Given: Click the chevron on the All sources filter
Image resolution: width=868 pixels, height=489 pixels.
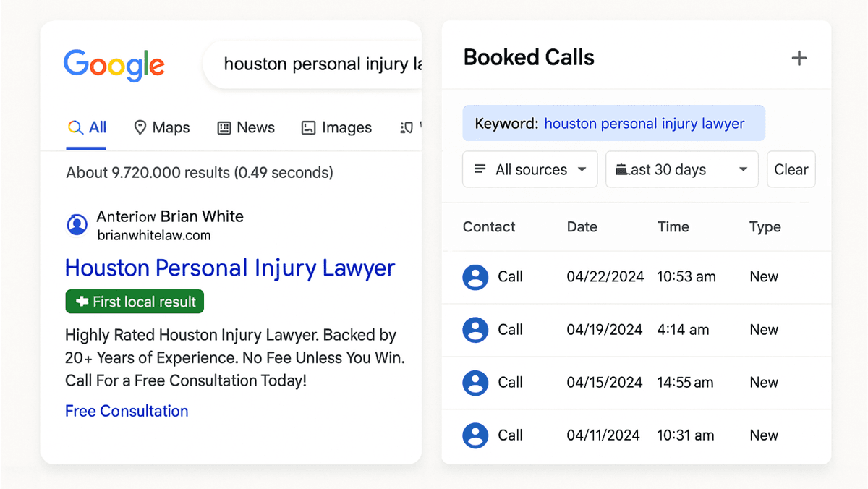Looking at the screenshot, I should click(x=582, y=169).
